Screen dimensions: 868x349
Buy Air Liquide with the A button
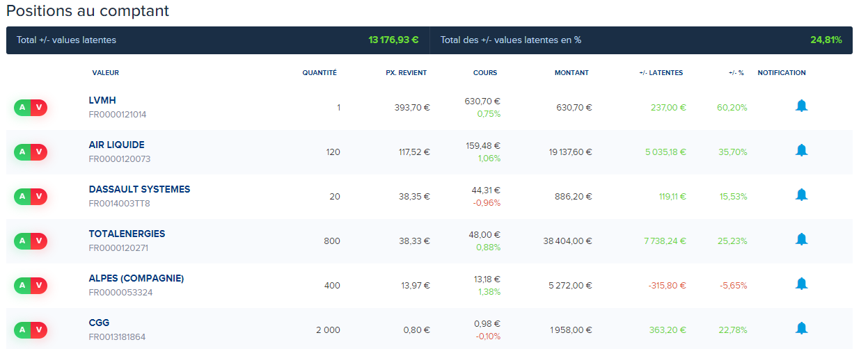[22, 152]
